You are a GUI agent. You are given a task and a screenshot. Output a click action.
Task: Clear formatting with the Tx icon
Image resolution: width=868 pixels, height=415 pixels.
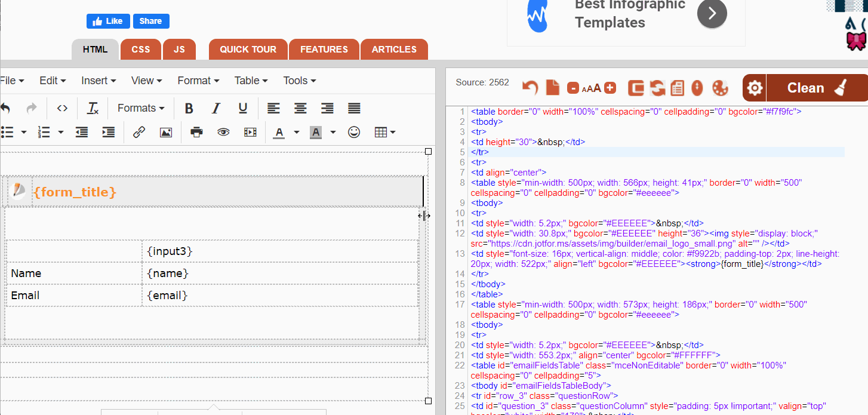click(x=93, y=108)
